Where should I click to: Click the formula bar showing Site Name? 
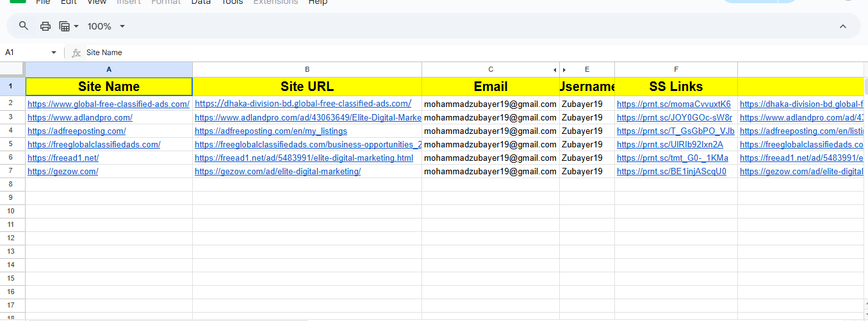[384, 53]
